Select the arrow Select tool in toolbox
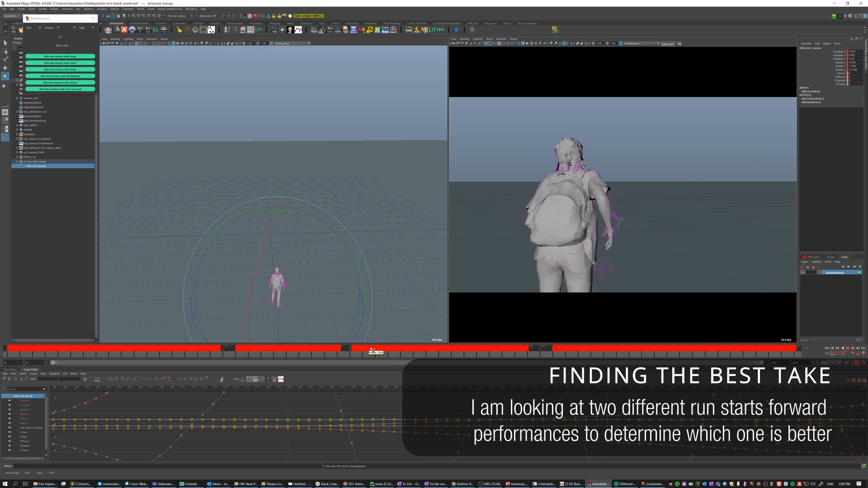This screenshot has height=488, width=868. click(5, 43)
